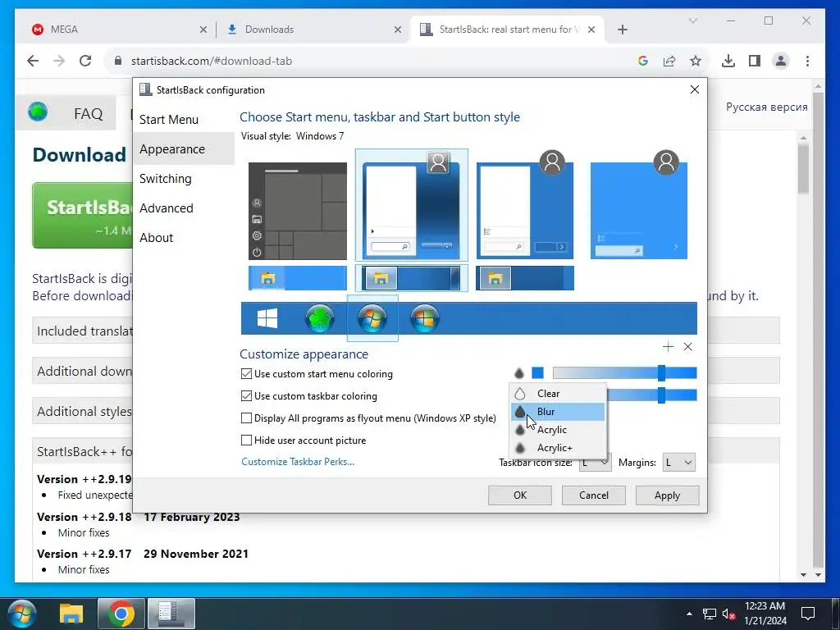Click the blue start menu color swatch
Viewport: 840px width, 630px height.
(537, 373)
